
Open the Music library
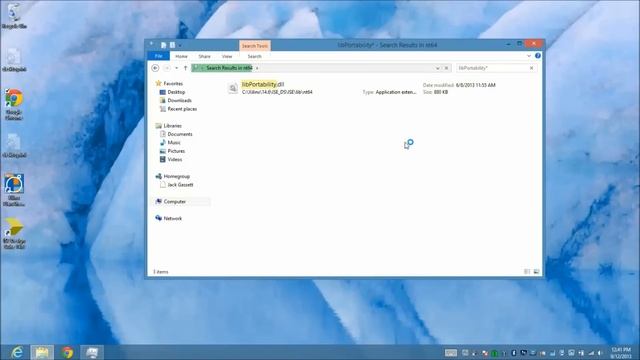(173, 142)
